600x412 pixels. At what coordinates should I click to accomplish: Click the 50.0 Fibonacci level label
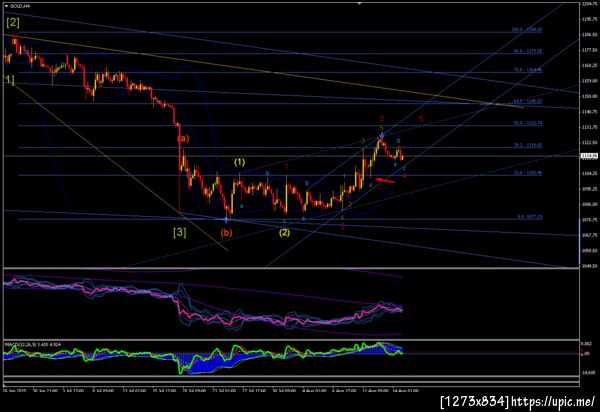528,124
